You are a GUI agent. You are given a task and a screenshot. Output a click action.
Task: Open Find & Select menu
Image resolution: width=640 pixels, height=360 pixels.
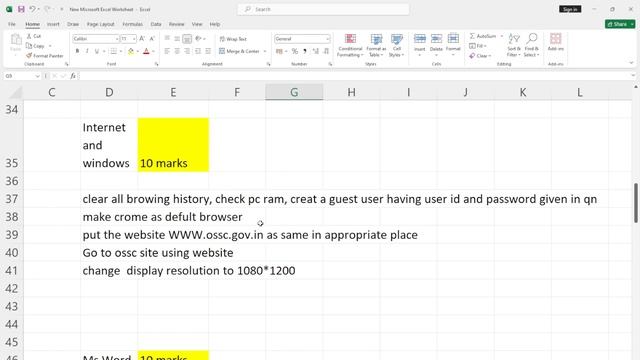tap(531, 45)
